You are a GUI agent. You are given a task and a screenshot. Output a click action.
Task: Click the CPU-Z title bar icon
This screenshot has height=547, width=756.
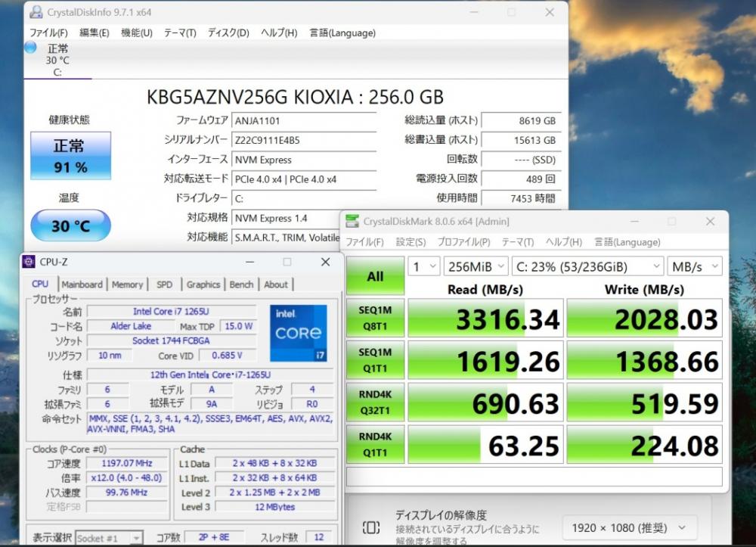29,262
